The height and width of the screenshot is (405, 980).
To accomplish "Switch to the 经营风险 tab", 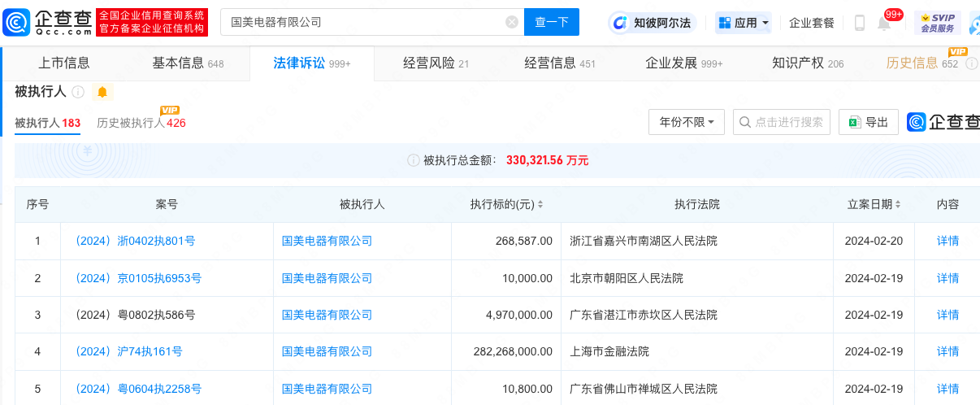I will click(x=436, y=63).
